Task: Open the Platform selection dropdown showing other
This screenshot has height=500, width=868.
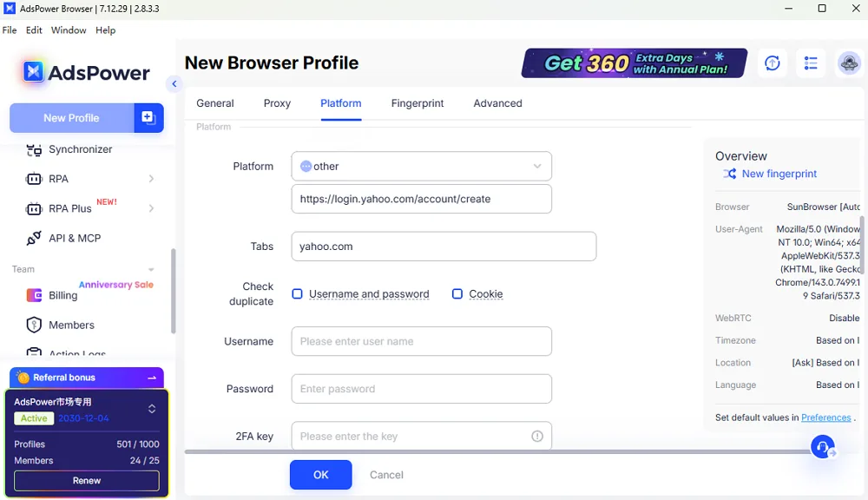Action: point(421,166)
